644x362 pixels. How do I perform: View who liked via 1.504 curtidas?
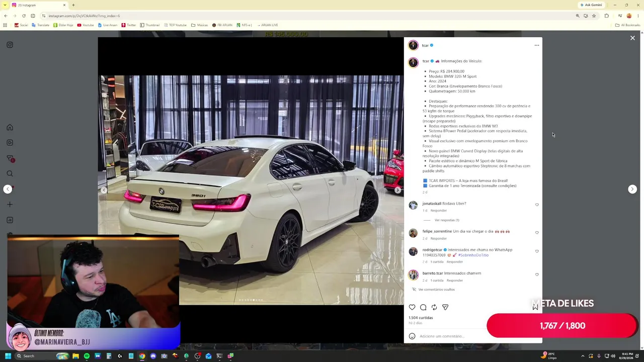point(421,318)
